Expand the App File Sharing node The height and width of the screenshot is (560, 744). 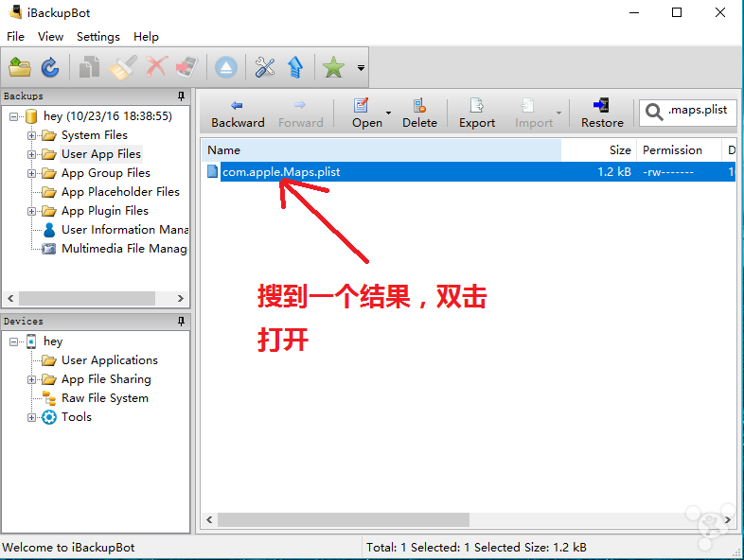coord(31,380)
